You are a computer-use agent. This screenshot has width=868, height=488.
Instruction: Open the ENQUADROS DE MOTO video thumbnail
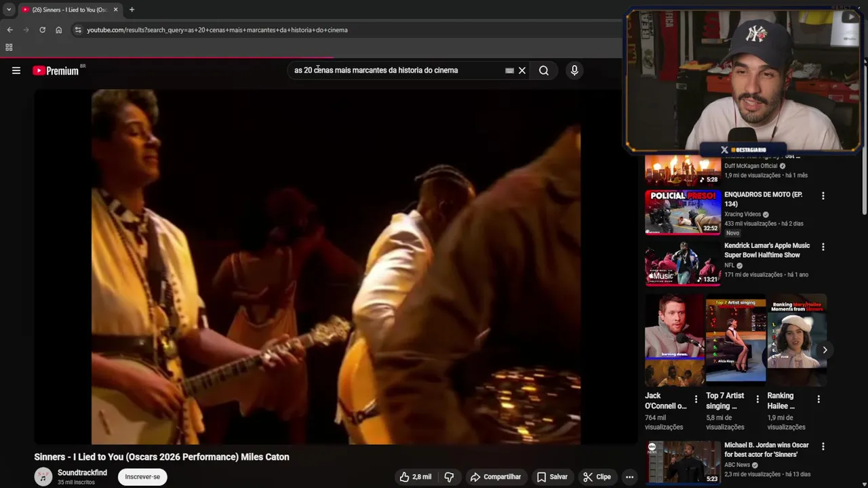point(683,212)
